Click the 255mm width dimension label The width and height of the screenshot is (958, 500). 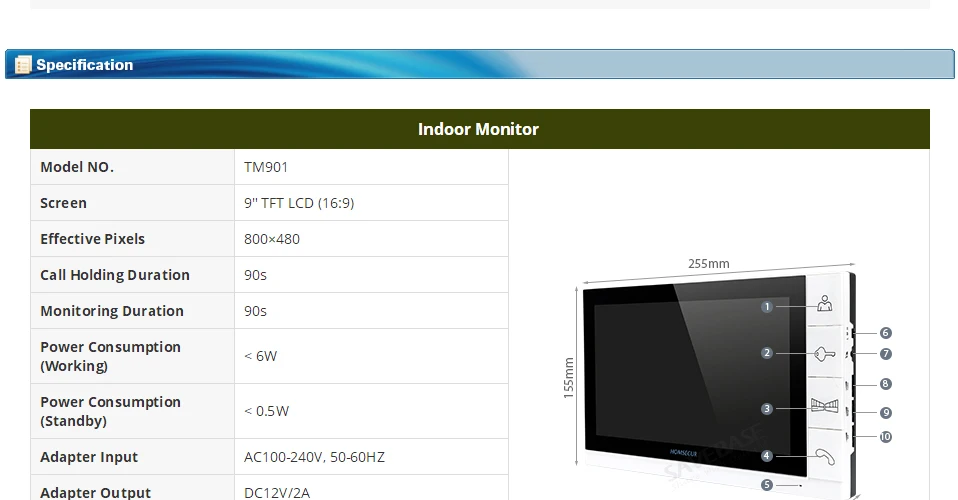point(709,263)
